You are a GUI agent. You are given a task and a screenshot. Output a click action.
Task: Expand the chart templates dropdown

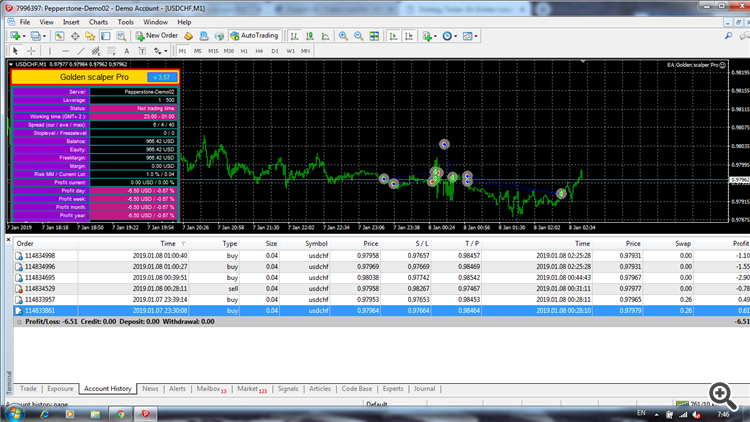click(x=476, y=35)
